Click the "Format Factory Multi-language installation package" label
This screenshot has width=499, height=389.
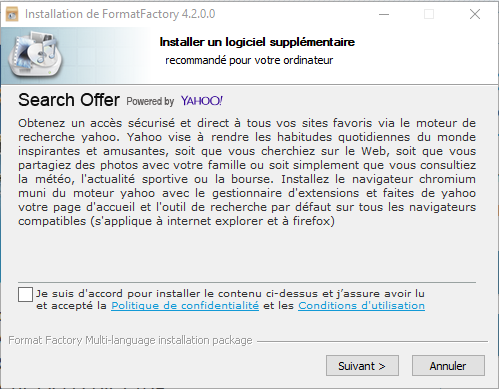click(130, 340)
